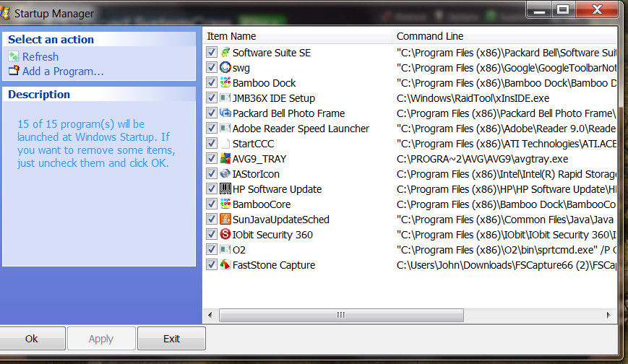Select the BambooCore item name
The height and width of the screenshot is (364, 628).
262,204
